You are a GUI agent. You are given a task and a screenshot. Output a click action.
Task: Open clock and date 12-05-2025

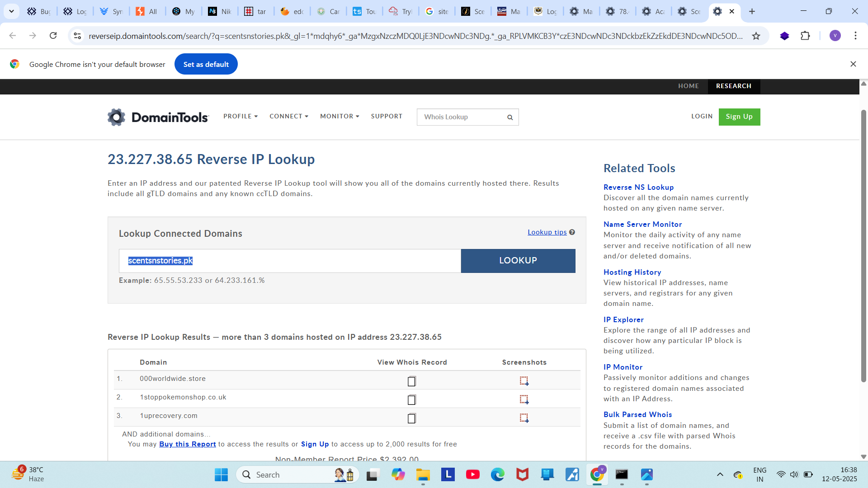click(839, 474)
